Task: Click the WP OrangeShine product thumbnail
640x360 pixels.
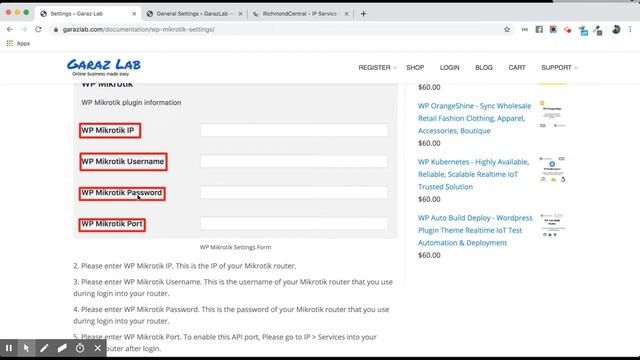Action: point(553,114)
